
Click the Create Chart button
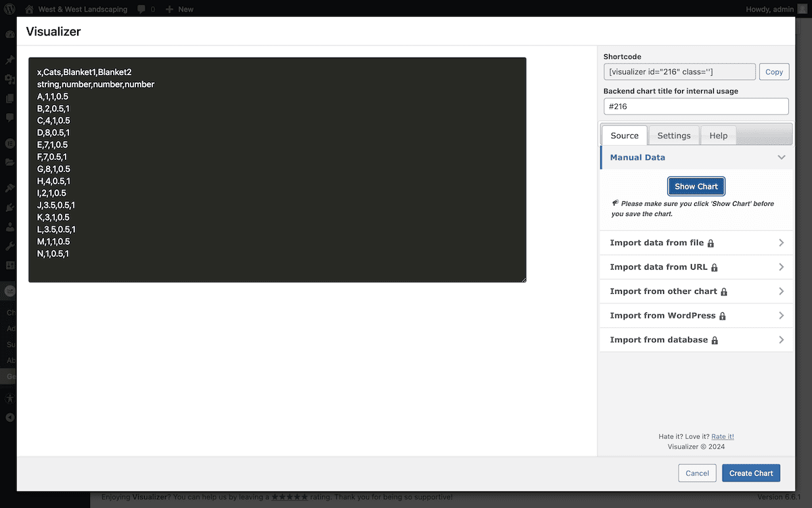pos(750,473)
